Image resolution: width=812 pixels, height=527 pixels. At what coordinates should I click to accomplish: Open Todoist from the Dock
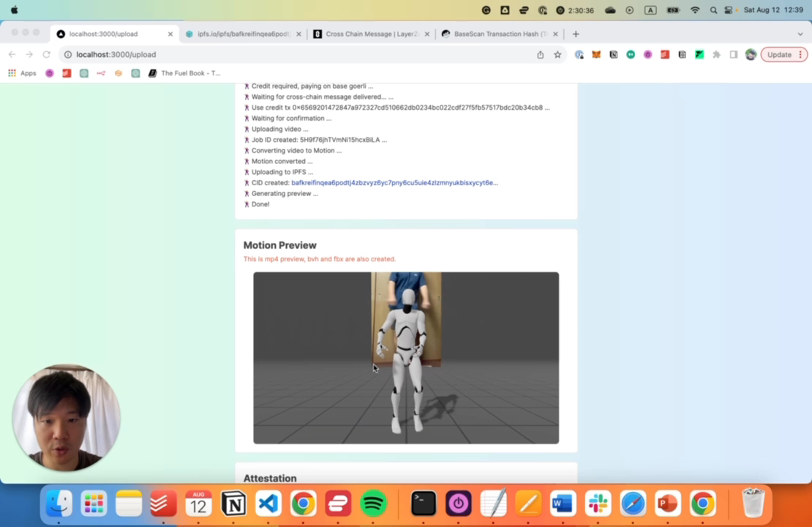click(163, 503)
